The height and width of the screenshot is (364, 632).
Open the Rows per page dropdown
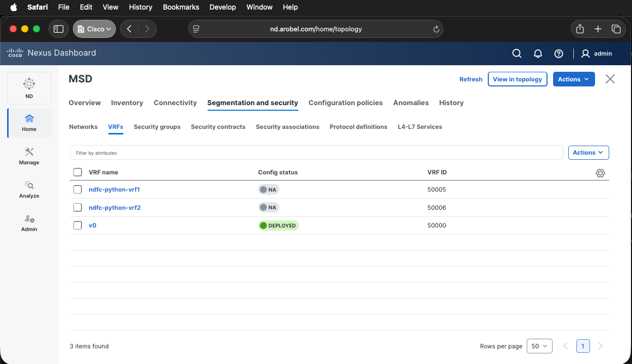(539, 346)
